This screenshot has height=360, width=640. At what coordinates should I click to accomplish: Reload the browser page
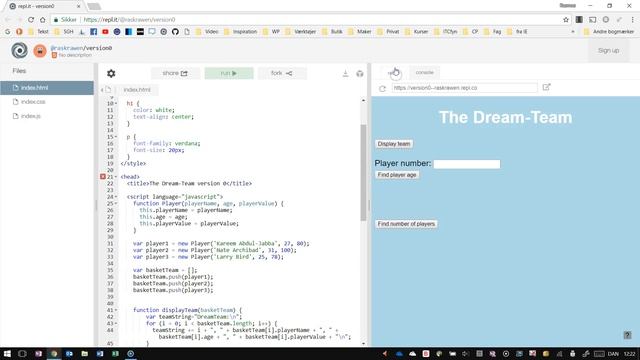point(31,20)
